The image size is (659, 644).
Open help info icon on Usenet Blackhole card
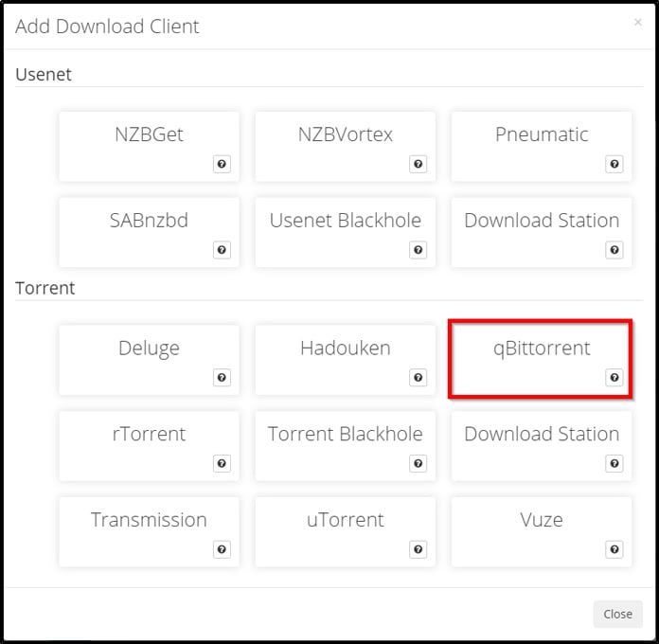418,250
